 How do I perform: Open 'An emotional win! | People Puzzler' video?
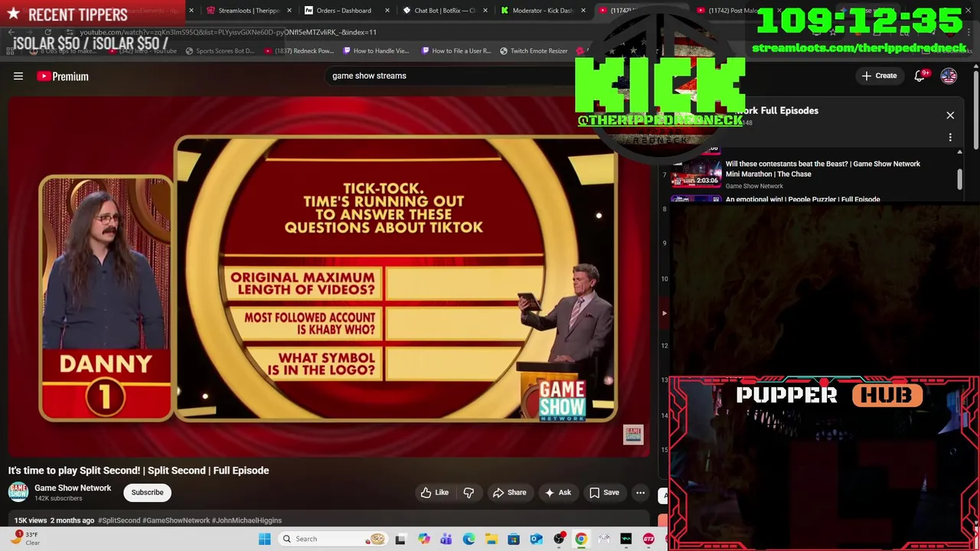coord(802,199)
